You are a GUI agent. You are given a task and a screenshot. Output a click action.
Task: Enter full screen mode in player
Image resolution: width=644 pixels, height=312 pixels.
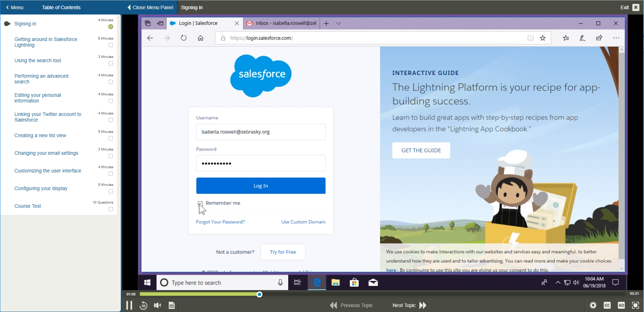coord(635,305)
